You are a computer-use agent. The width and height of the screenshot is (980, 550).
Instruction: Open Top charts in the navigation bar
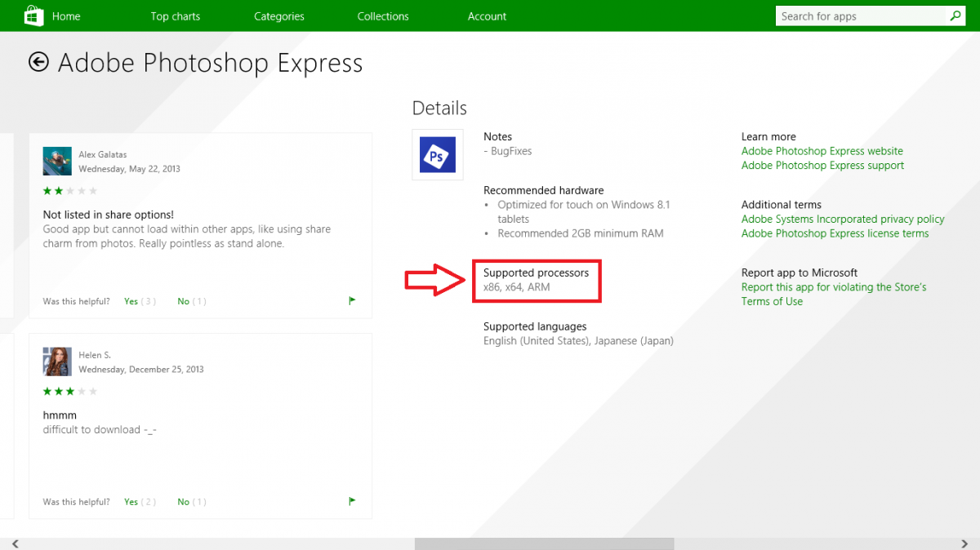(176, 16)
